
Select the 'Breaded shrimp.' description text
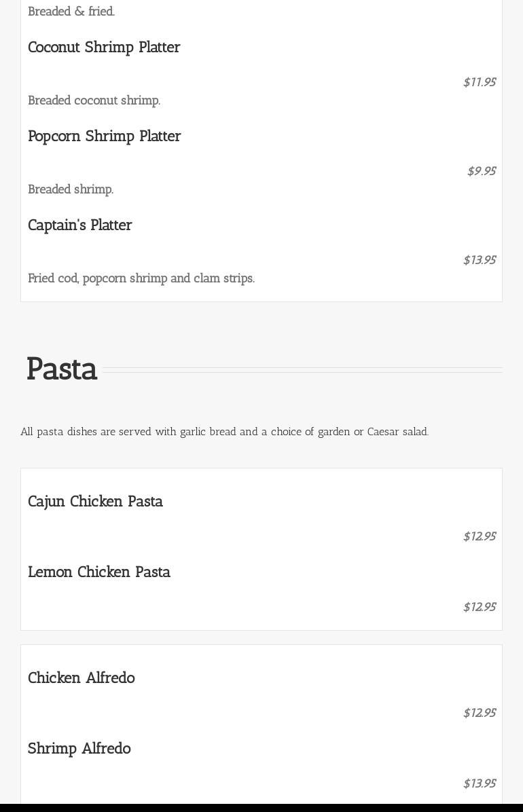tap(71, 189)
